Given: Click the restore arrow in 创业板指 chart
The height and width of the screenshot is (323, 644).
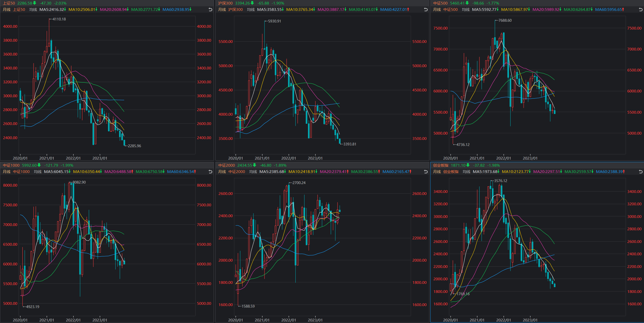Looking at the screenshot, I should coord(640,172).
